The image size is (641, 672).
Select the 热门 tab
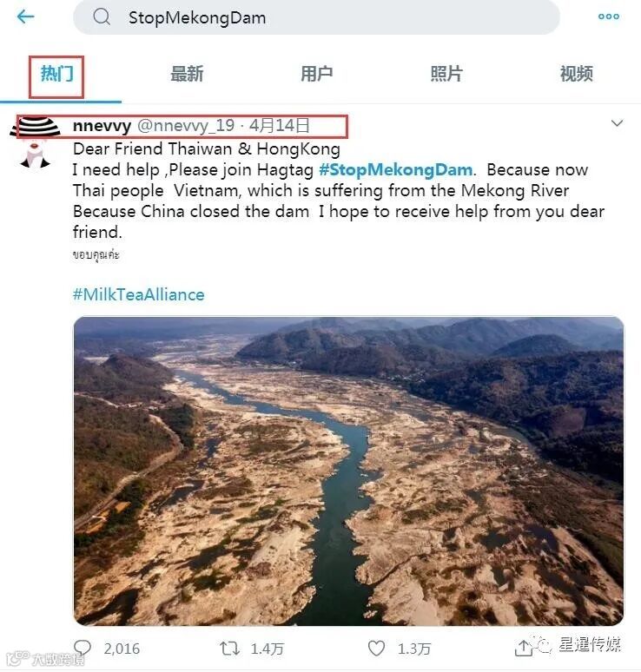[57, 74]
